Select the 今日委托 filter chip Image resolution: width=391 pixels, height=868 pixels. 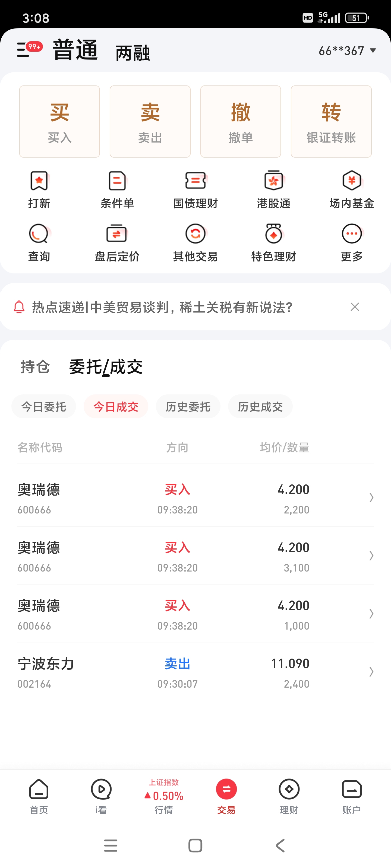[43, 406]
